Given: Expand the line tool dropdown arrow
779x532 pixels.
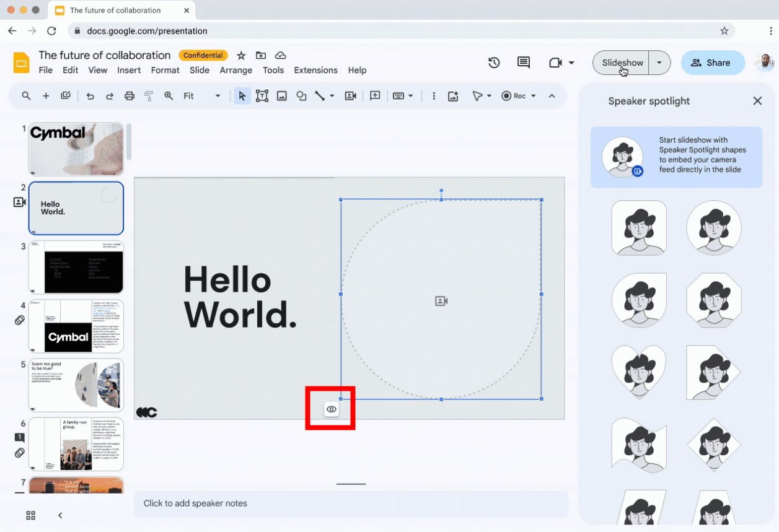Looking at the screenshot, I should [x=332, y=96].
